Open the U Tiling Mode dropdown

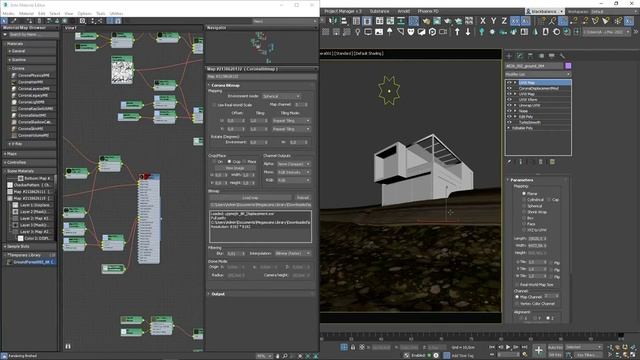[x=291, y=121]
